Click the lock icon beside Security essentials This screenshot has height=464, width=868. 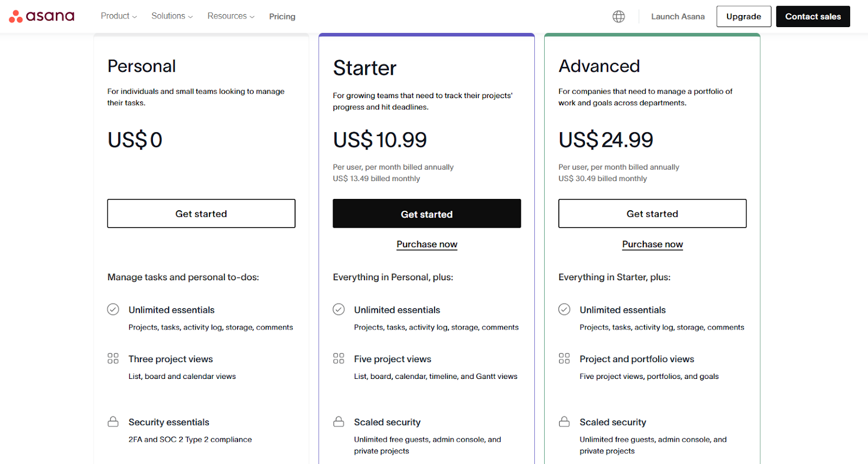113,422
